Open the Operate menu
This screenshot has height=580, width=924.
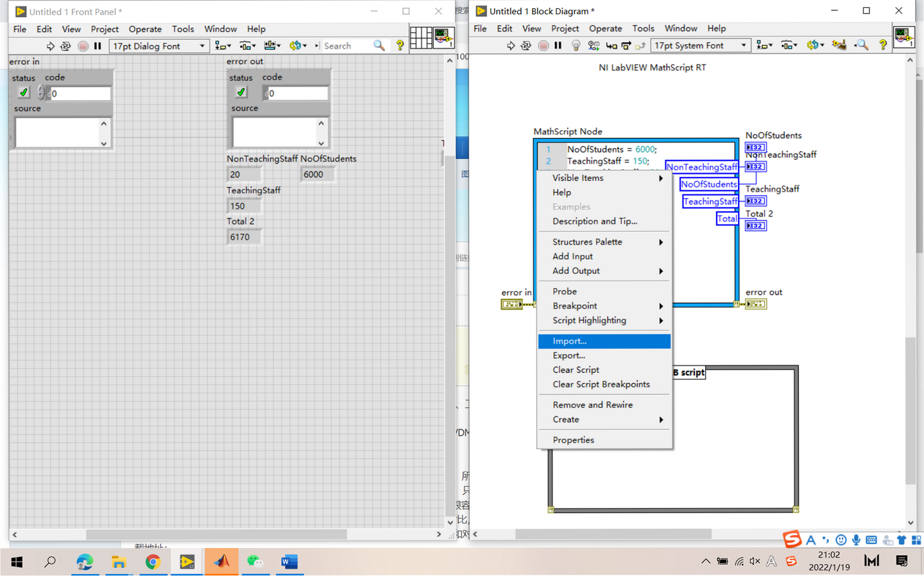pos(605,28)
